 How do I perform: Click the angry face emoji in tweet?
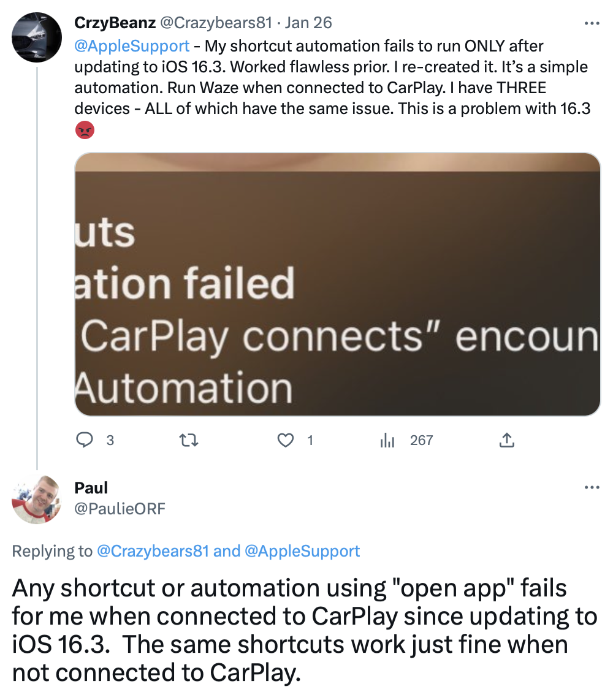coord(85,130)
